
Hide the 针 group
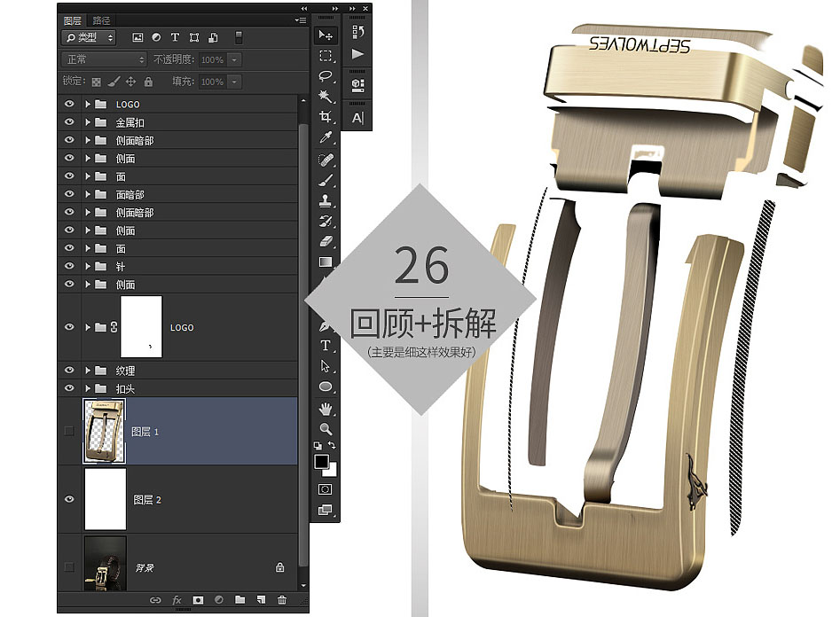click(69, 266)
